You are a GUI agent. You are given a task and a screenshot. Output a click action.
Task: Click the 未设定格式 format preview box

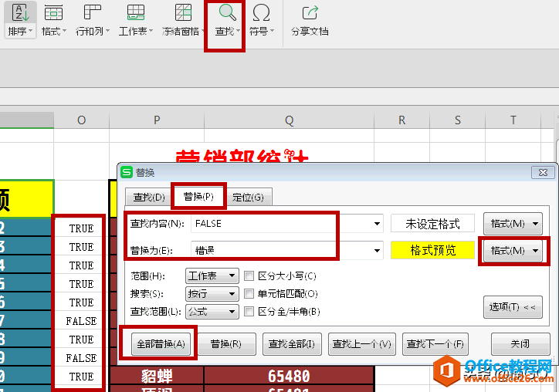pos(433,224)
